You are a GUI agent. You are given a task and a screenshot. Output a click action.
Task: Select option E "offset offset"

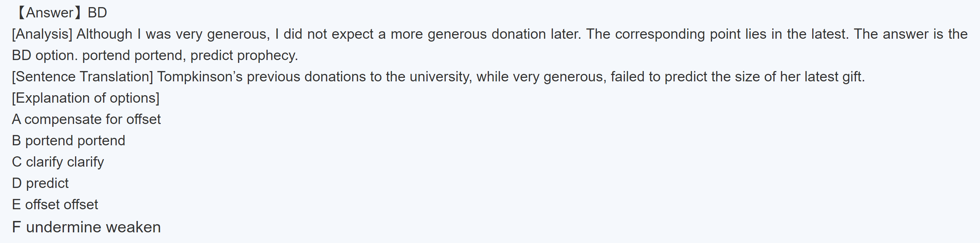(x=55, y=205)
